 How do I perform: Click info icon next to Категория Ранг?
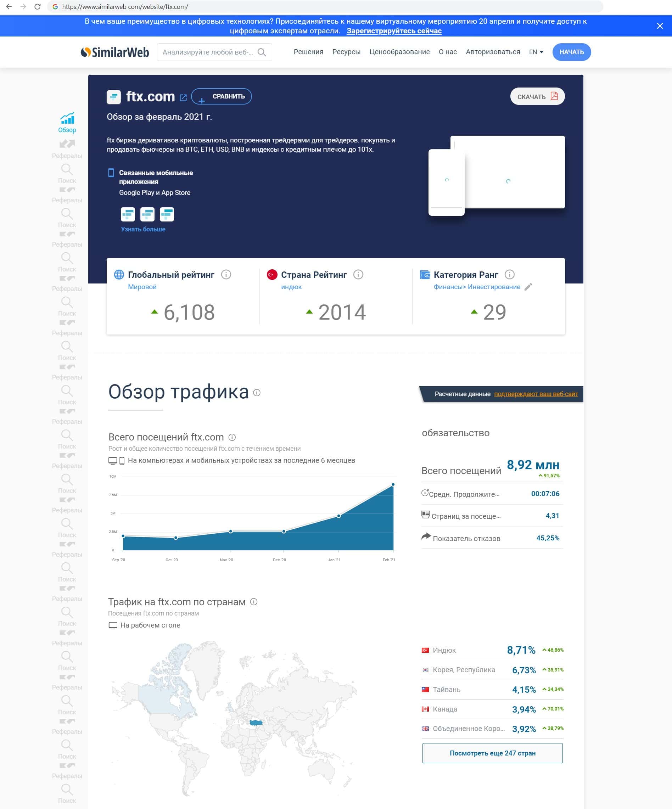509,274
